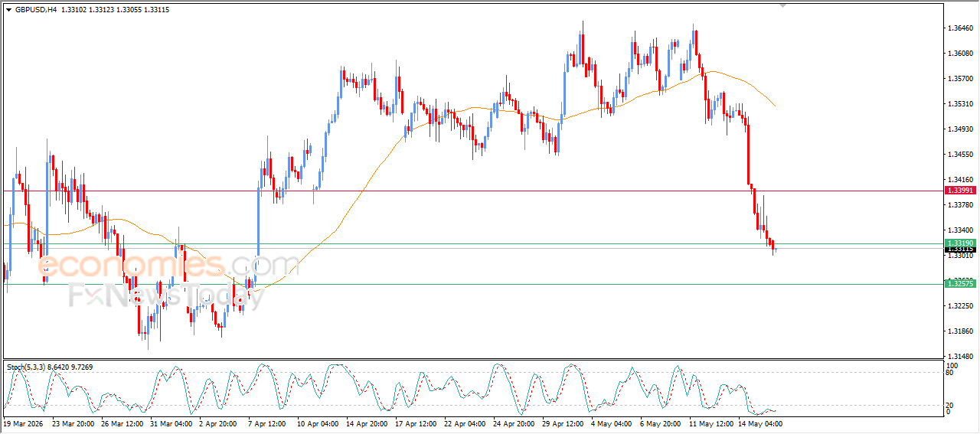Image resolution: width=980 pixels, height=434 pixels.
Task: Click the 1.36460 price scale value
Action: [960, 28]
